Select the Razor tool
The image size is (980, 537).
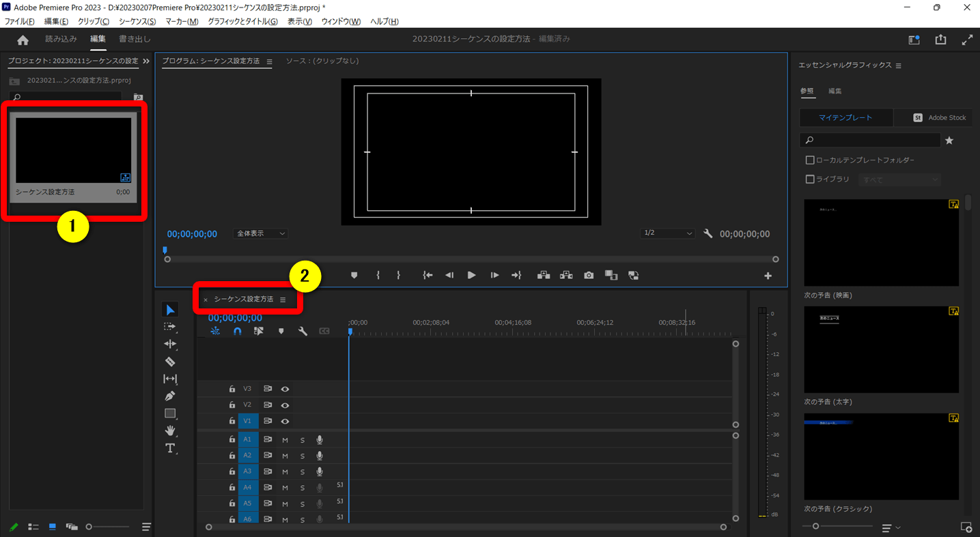click(171, 362)
